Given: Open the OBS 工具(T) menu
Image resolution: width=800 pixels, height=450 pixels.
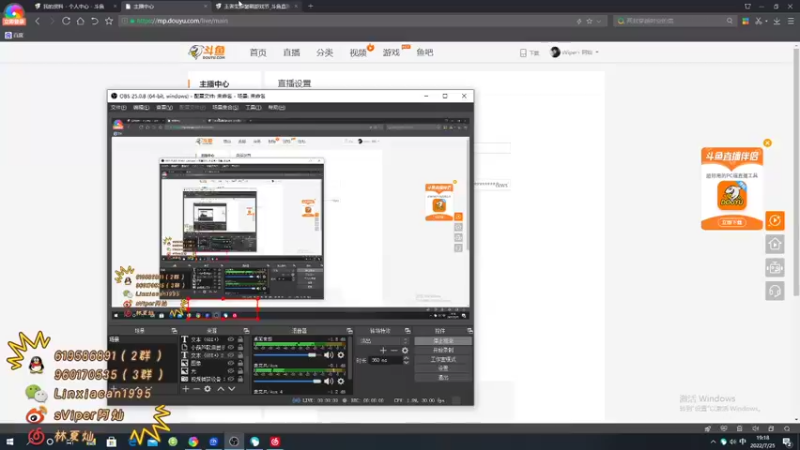Looking at the screenshot, I should click(x=253, y=108).
